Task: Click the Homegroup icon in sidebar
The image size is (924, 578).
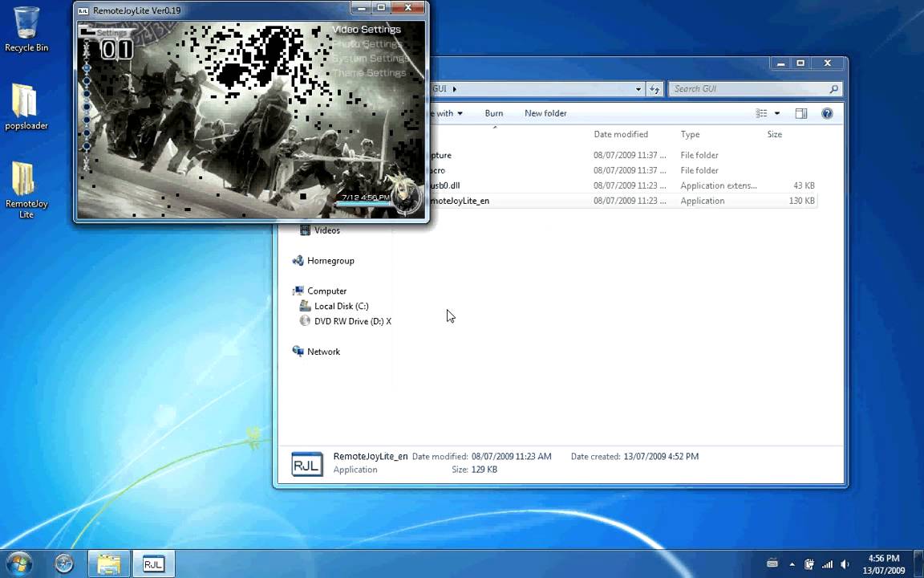Action: (298, 261)
